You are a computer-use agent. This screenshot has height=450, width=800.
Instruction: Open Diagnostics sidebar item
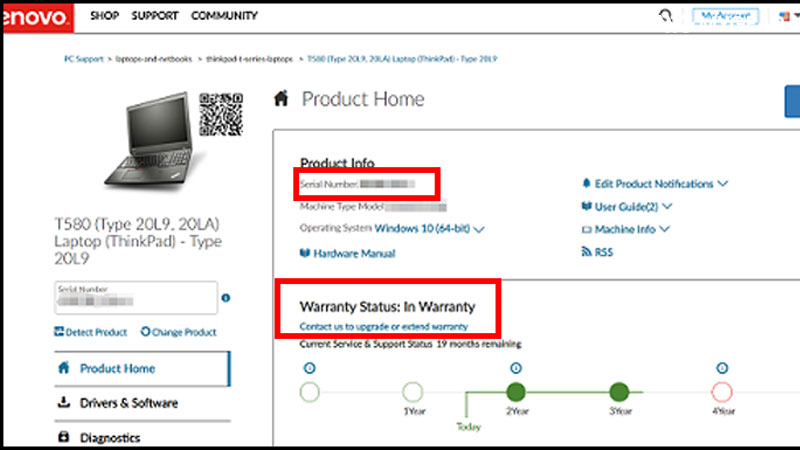(142, 437)
